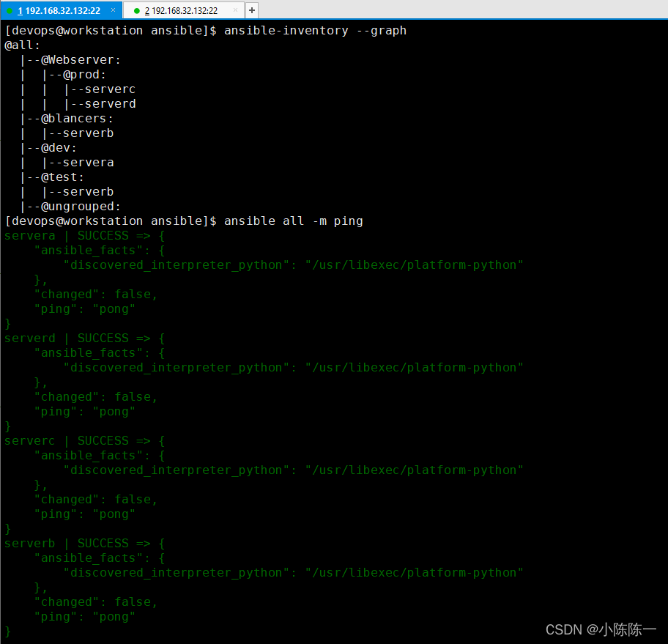Click 'serverc | SUCCESS' result line
668x644 pixels.
point(84,441)
